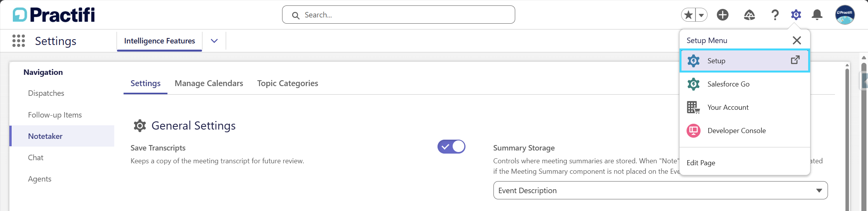Select Setup in the Setup Menu
868x211 pixels.
pos(744,61)
